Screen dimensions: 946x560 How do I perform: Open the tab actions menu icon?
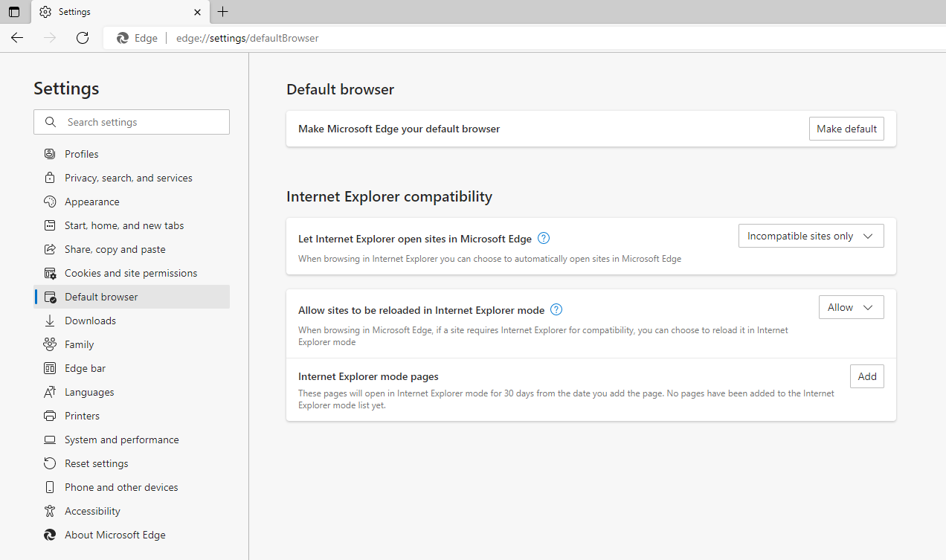(x=14, y=12)
